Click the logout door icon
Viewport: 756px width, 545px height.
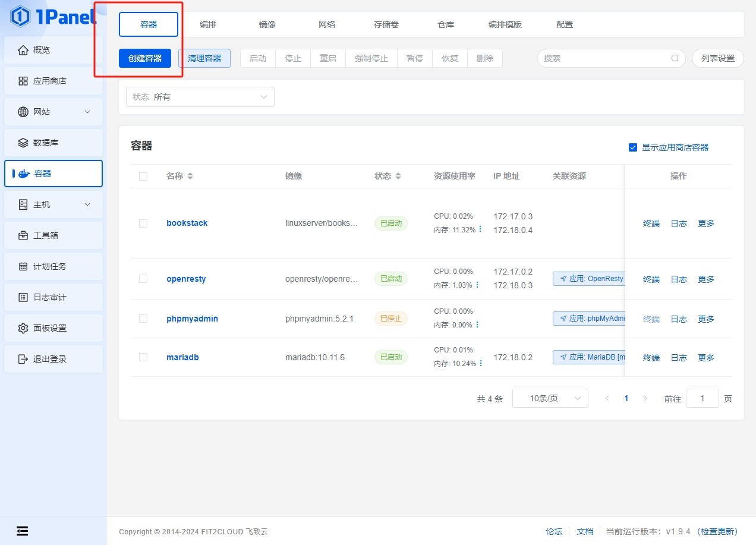tap(23, 359)
